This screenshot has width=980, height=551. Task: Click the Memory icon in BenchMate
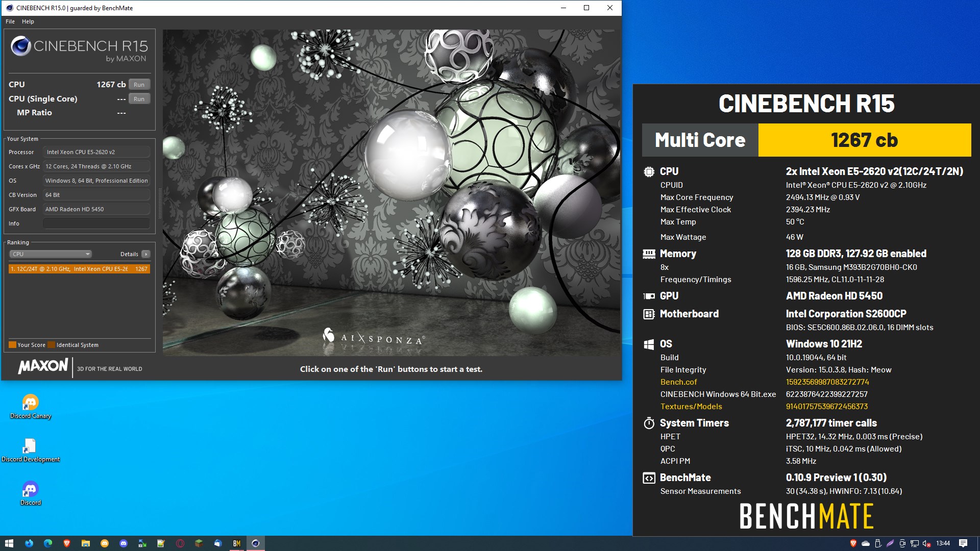point(649,254)
